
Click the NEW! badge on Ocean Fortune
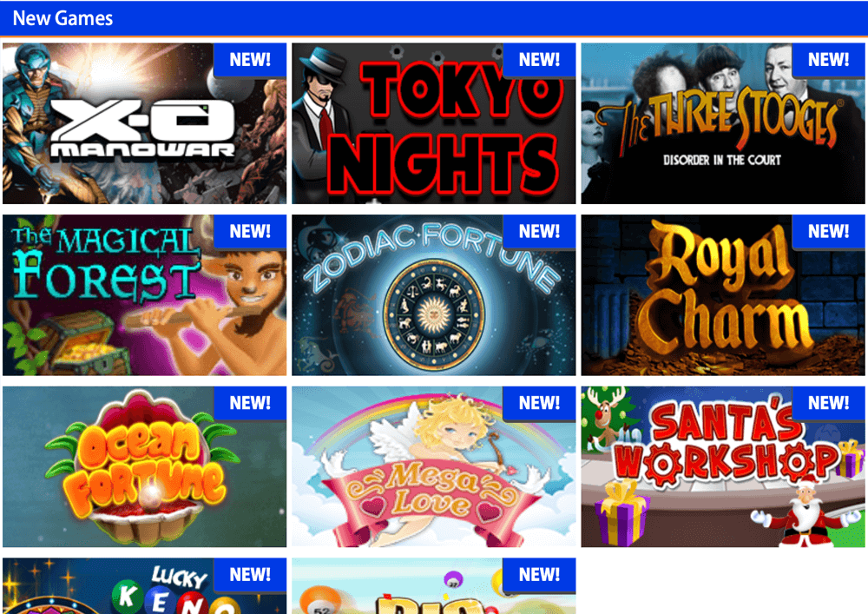click(250, 403)
